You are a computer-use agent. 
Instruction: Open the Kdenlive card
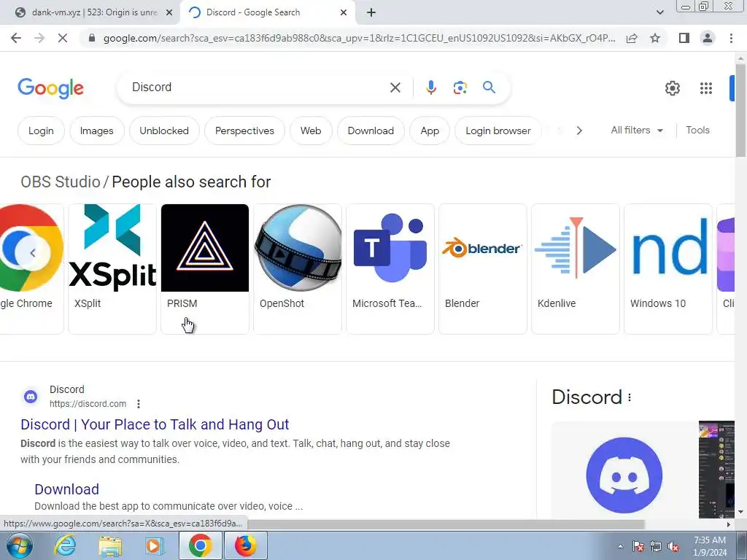[576, 269]
